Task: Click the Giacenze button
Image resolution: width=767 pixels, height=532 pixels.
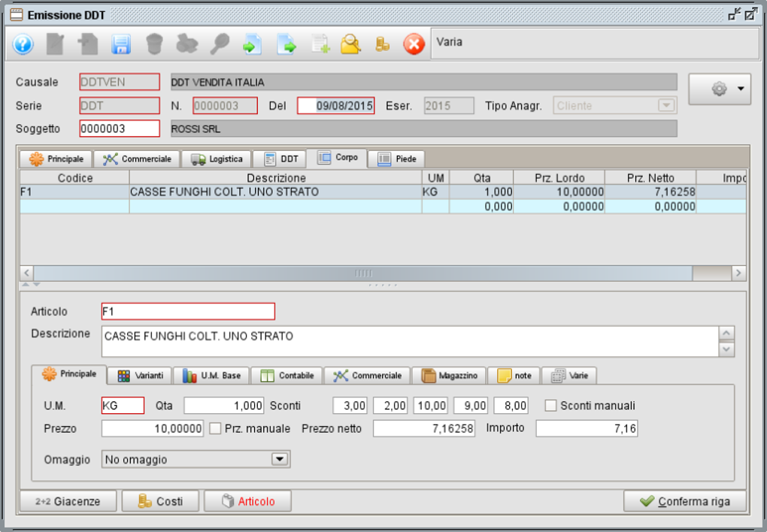Action: 68,501
